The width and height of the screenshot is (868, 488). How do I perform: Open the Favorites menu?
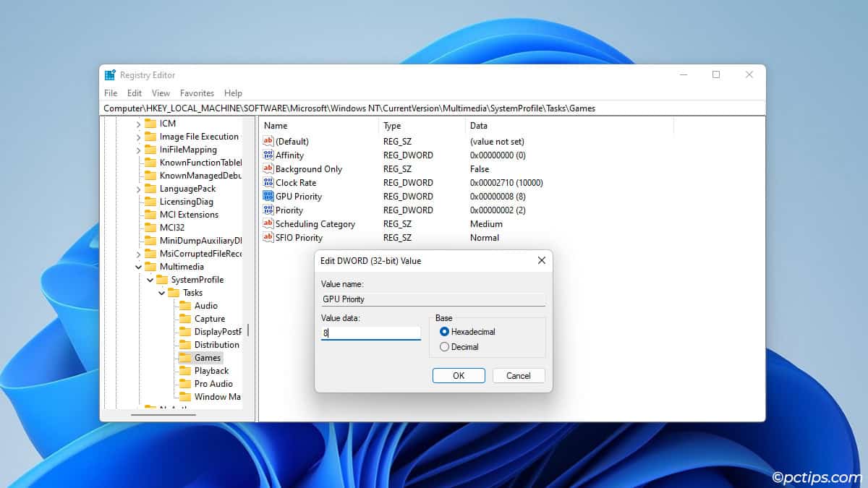(x=197, y=93)
